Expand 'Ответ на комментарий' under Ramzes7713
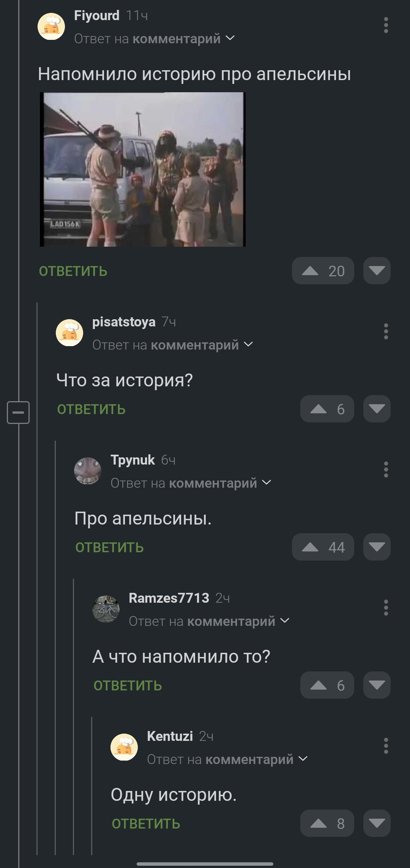 pyautogui.click(x=209, y=621)
